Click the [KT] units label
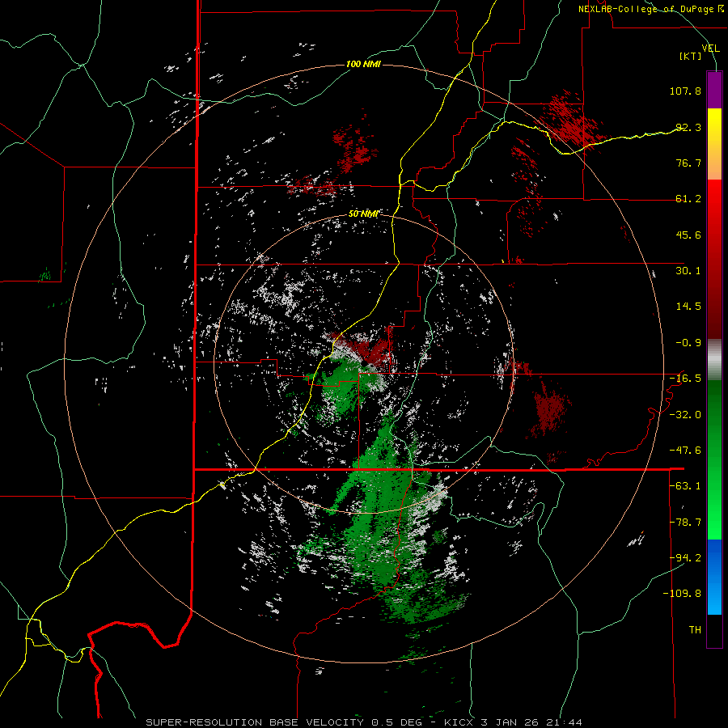 691,56
